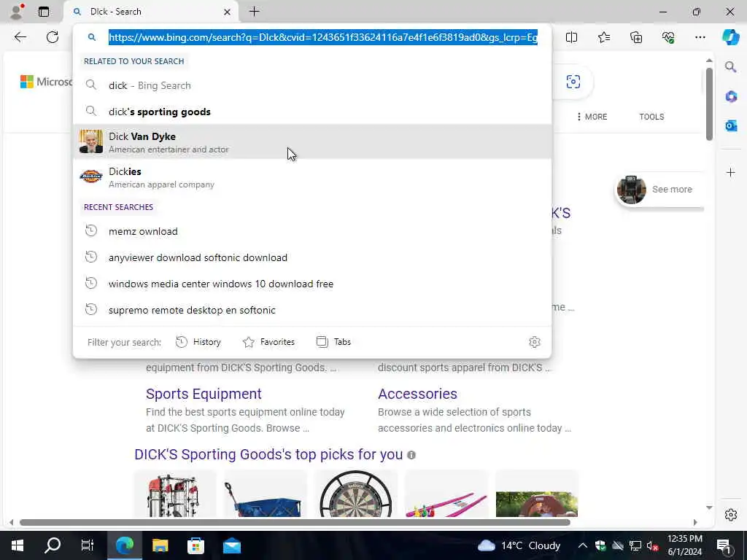Open Bing search TOOLS
747x560 pixels.
(651, 117)
